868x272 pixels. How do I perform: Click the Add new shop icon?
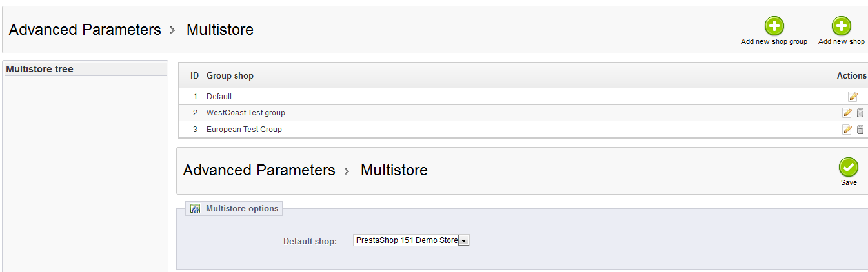(841, 26)
